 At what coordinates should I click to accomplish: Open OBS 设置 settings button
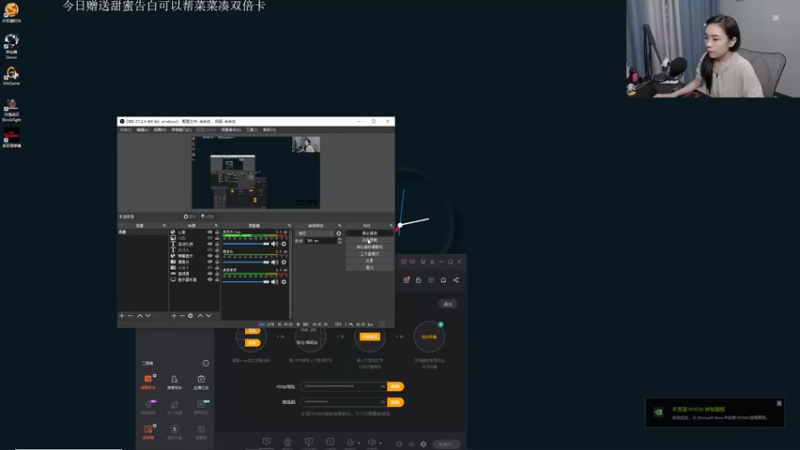tap(369, 261)
